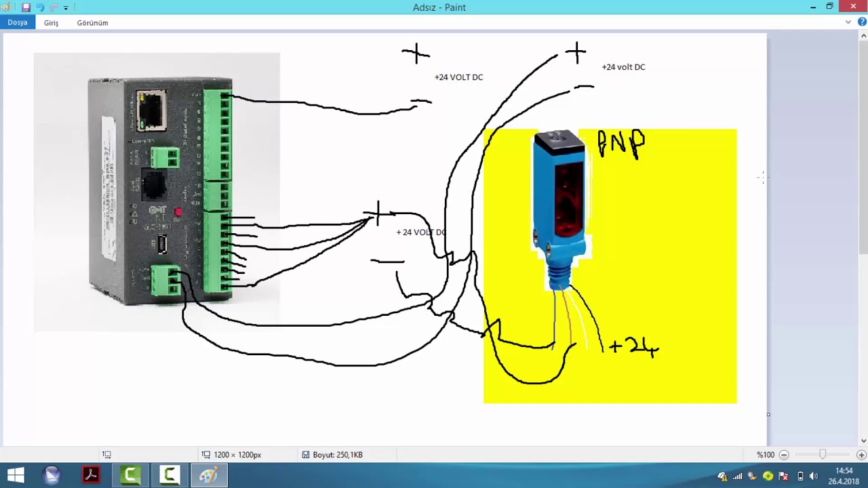
Task: Open the Customize Quick Access Toolbar dropdown
Action: (66, 8)
